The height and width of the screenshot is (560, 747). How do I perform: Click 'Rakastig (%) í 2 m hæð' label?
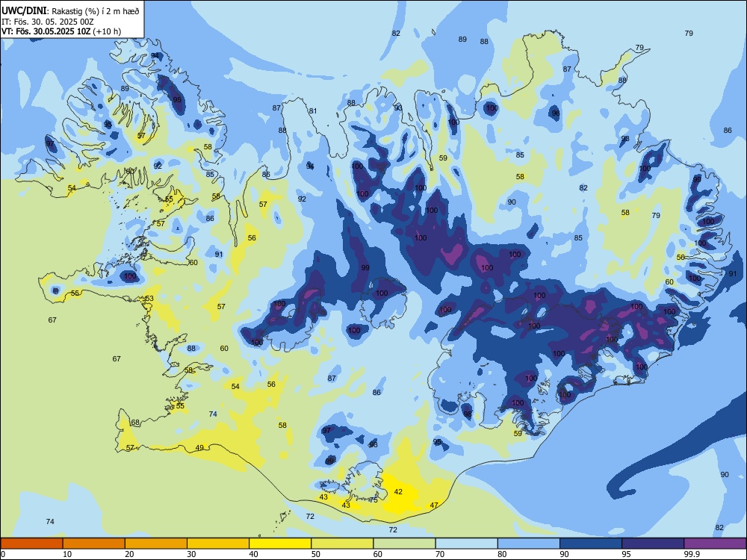pyautogui.click(x=96, y=11)
